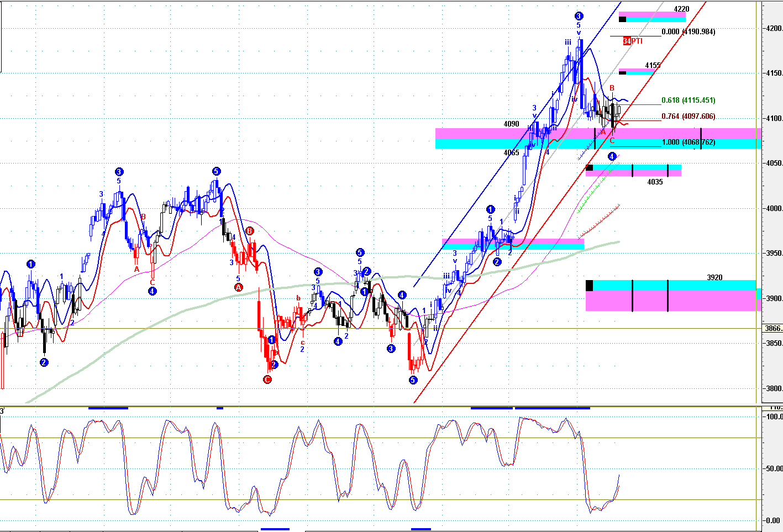This screenshot has width=783, height=532.
Task: Click the 4220 price target label
Action: point(681,9)
